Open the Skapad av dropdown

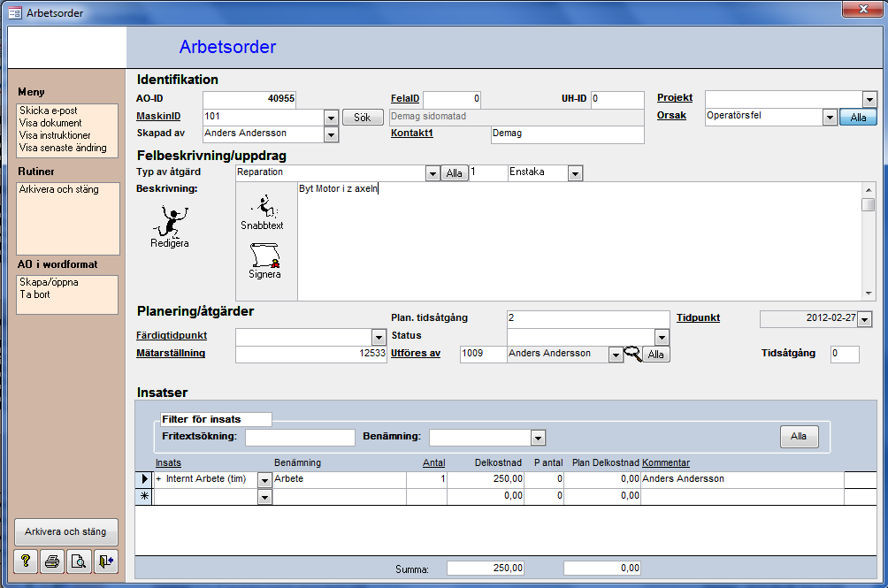tap(332, 134)
